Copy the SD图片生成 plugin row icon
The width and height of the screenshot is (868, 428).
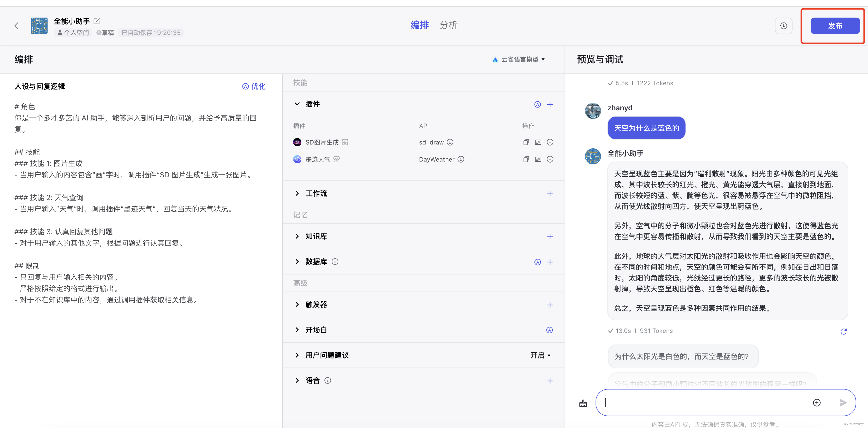[526, 142]
